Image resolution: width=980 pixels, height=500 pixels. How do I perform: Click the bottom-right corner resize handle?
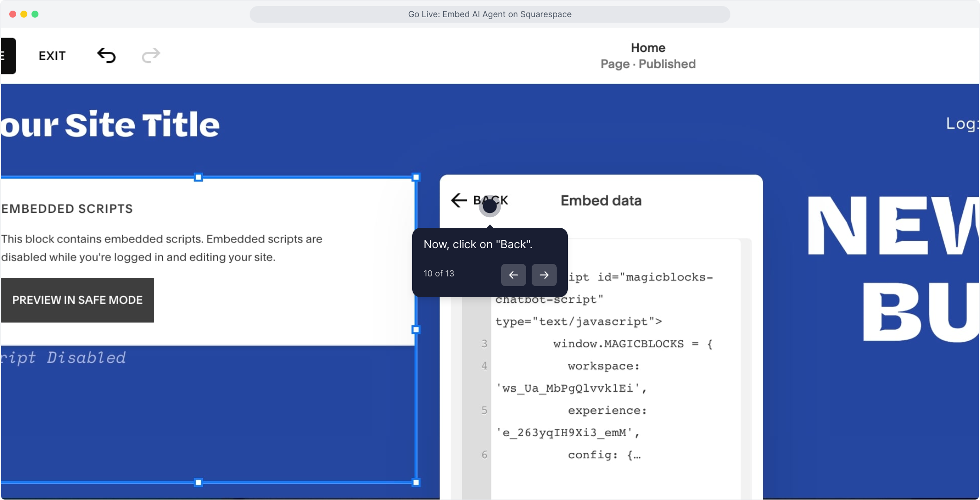click(x=416, y=482)
